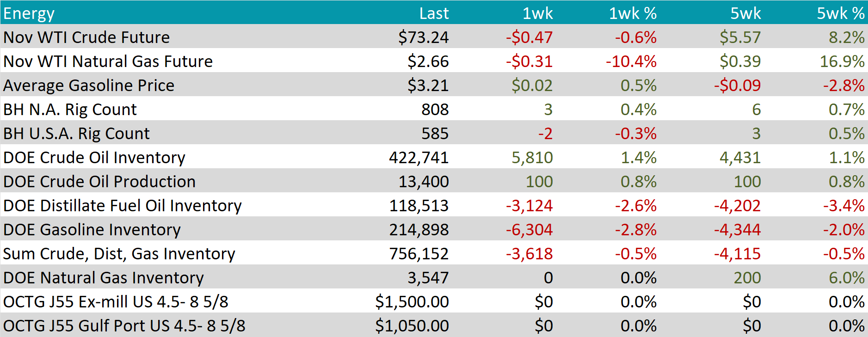Select OCTG J55 Ex-mill price $1,500.00

[412, 302]
